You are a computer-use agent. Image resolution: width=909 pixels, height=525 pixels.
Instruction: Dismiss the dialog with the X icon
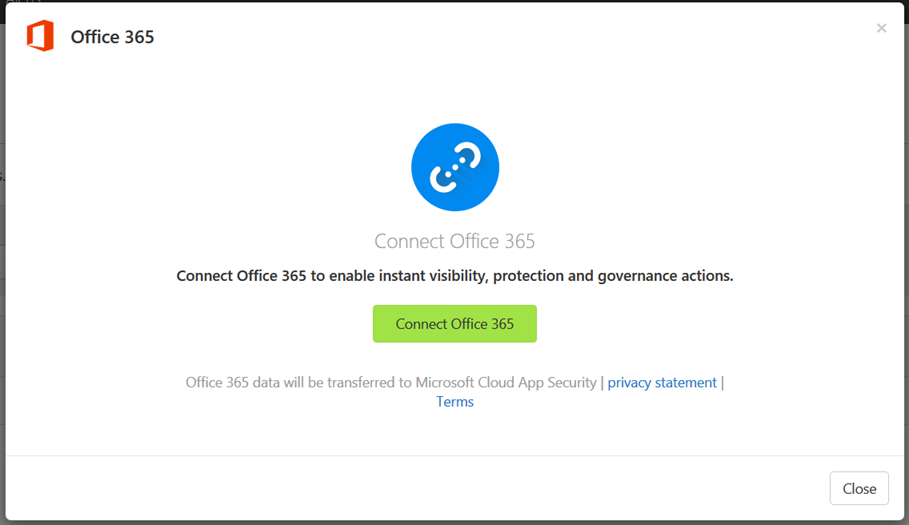881,28
